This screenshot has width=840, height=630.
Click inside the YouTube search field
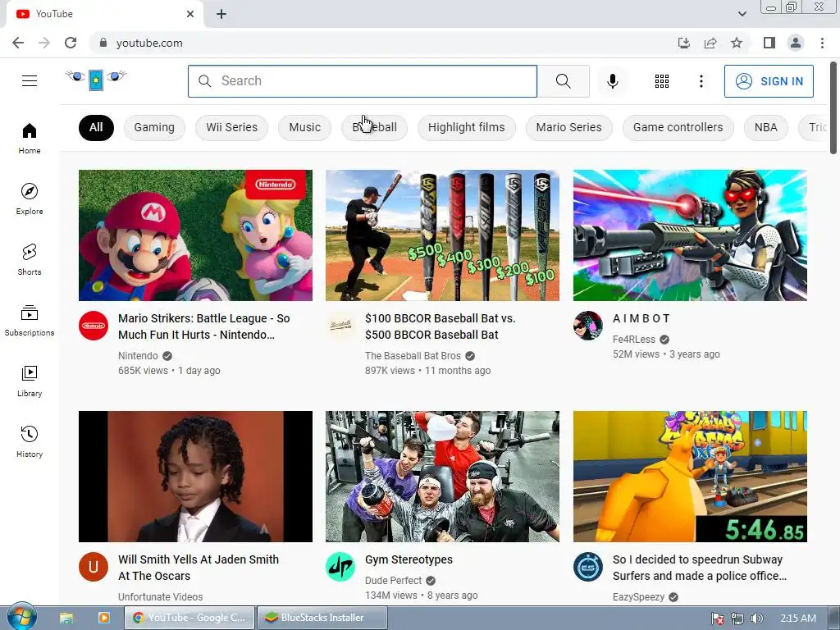tap(362, 81)
